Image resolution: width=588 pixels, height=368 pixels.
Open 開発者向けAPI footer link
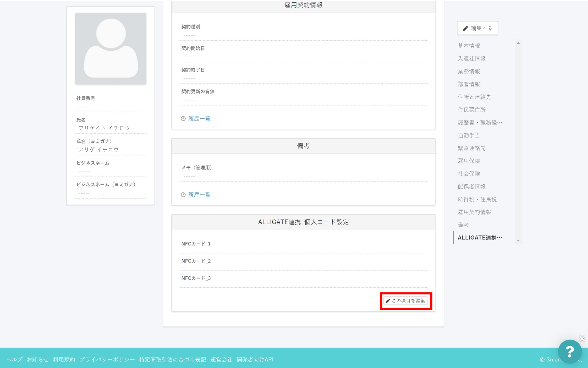[255, 360]
